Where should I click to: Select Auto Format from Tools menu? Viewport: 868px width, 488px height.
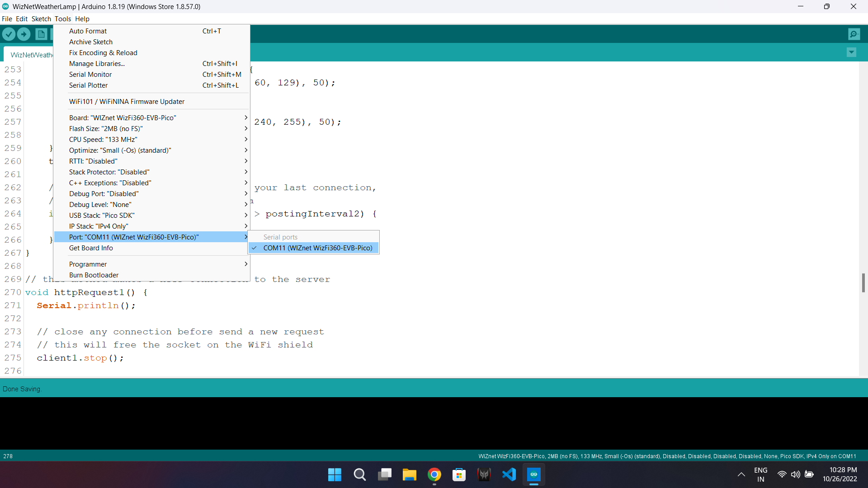point(88,30)
